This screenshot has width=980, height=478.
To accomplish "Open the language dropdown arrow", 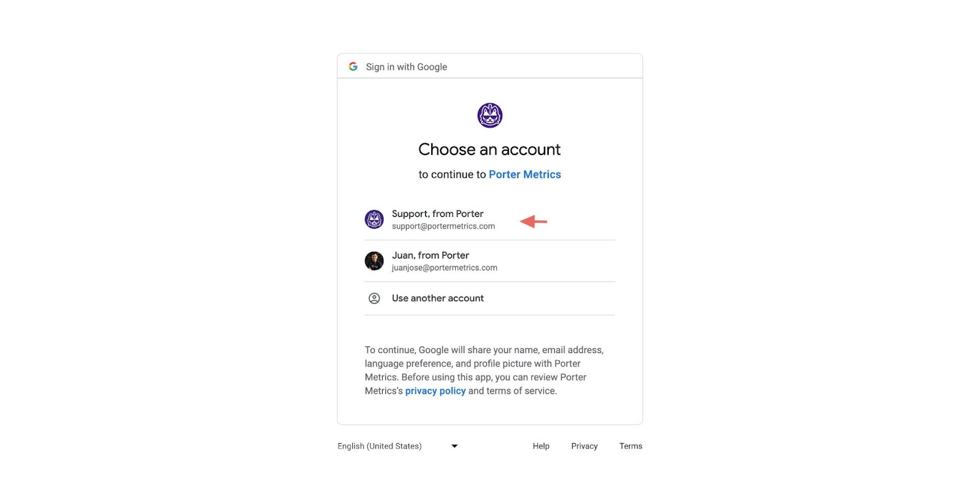I will [454, 446].
